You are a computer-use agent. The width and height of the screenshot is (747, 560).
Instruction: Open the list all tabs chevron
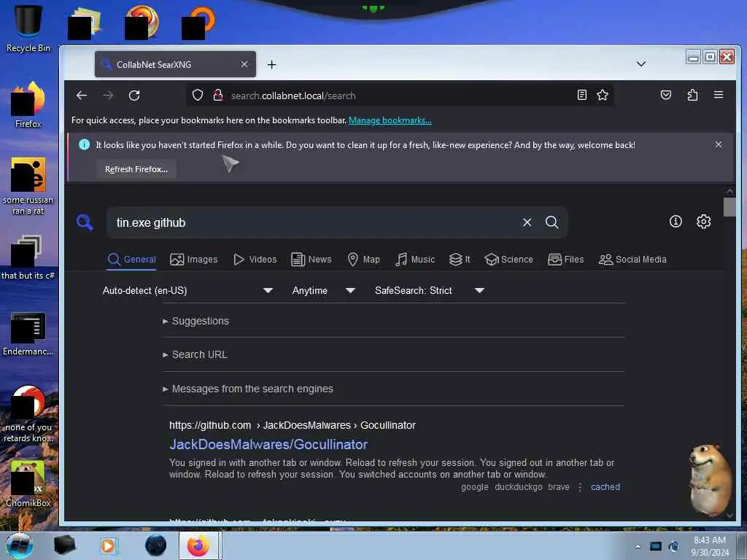(x=641, y=64)
